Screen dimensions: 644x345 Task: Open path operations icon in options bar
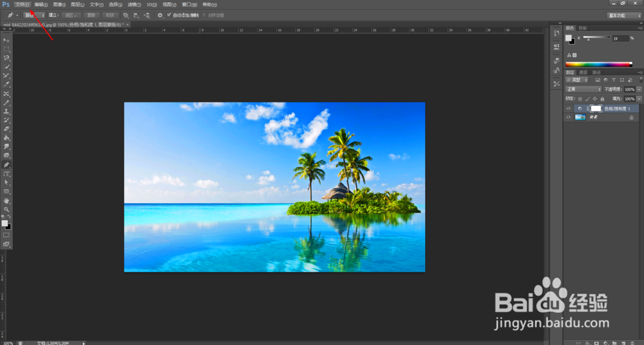tap(126, 15)
